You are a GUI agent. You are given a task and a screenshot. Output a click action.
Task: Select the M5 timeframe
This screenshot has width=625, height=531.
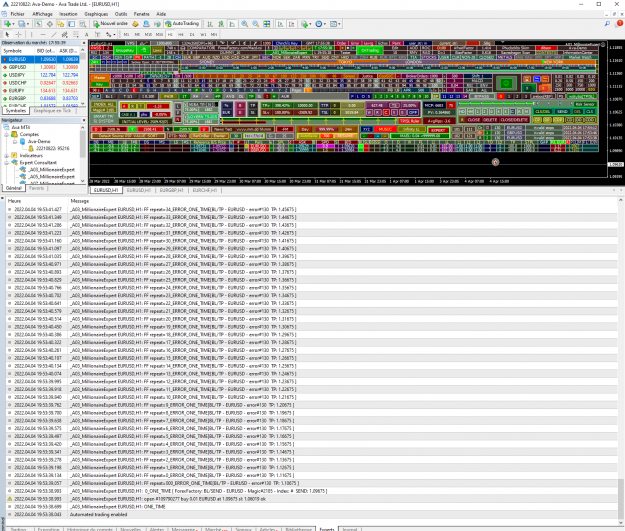coord(137,35)
